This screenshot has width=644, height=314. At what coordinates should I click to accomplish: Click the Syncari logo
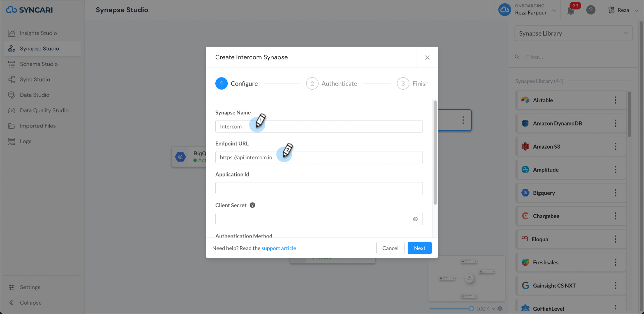tap(29, 10)
